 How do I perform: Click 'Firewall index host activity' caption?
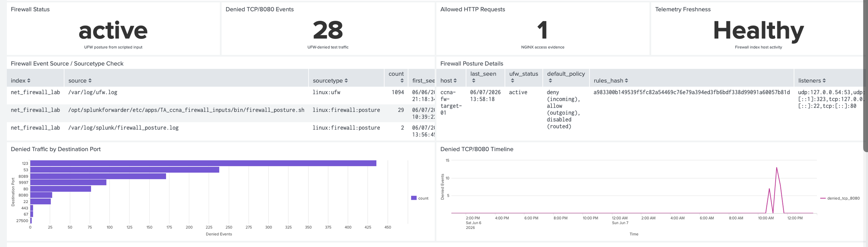(758, 47)
